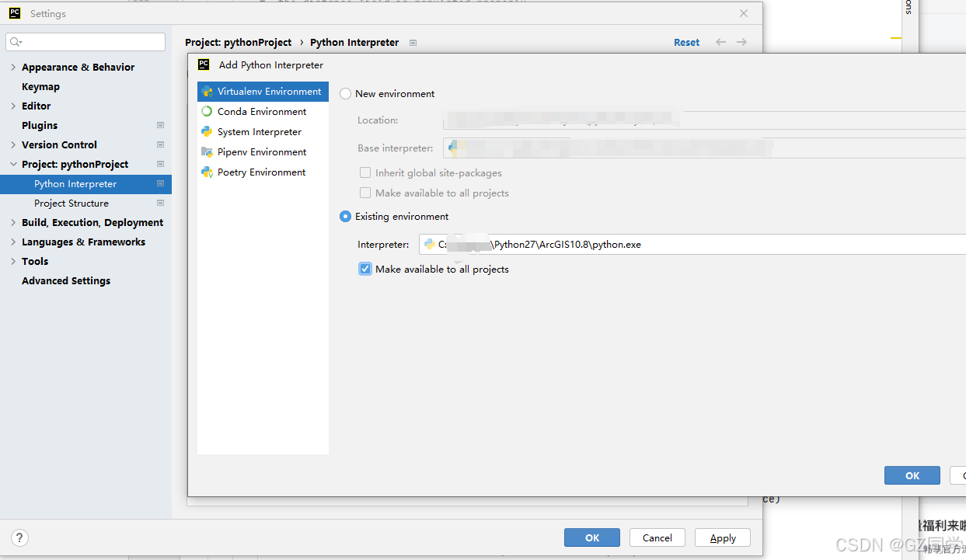The height and width of the screenshot is (560, 966).
Task: Expand Build, Execution, Deployment section
Action: pyautogui.click(x=13, y=223)
